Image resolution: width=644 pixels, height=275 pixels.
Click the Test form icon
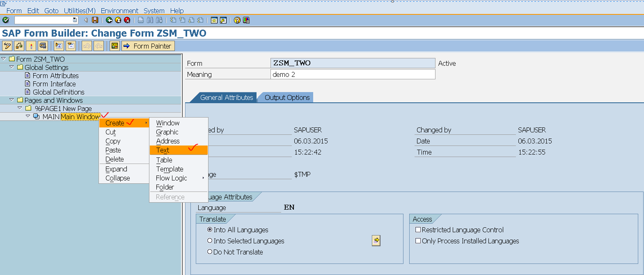[43, 46]
